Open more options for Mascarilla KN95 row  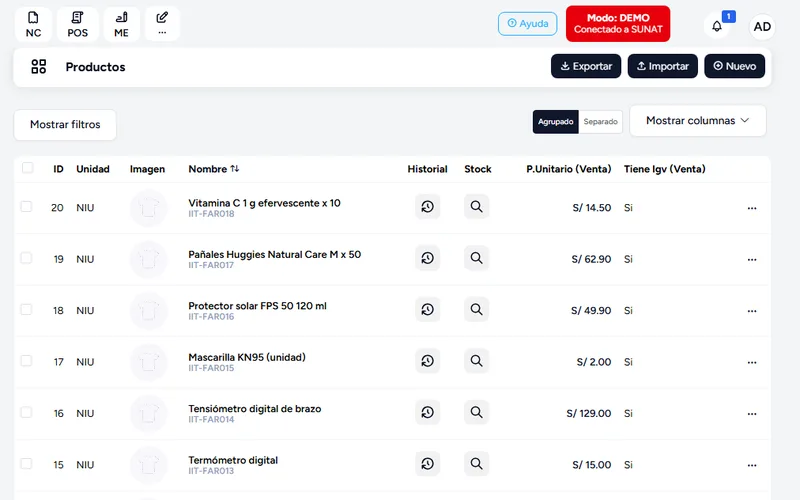[752, 362]
